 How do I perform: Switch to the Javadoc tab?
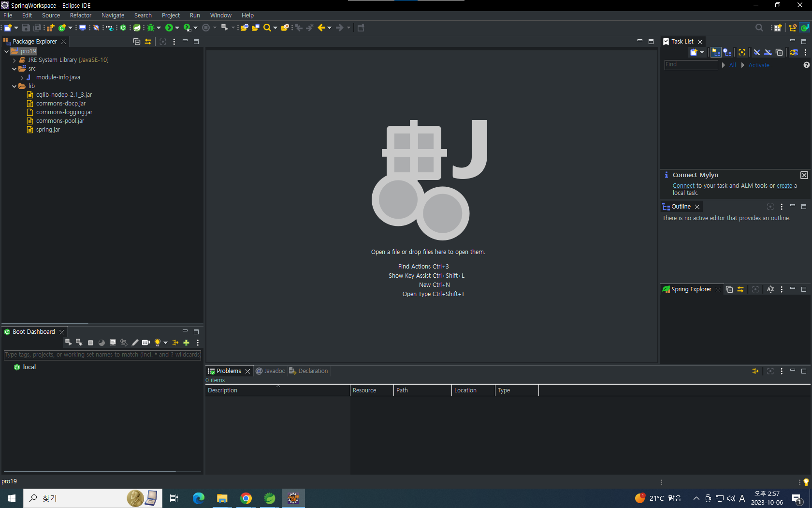point(270,371)
